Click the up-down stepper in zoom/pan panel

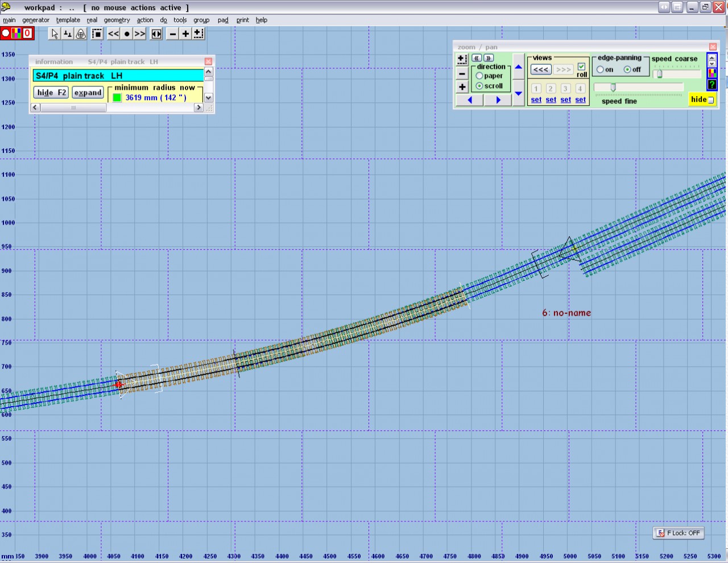(712, 60)
